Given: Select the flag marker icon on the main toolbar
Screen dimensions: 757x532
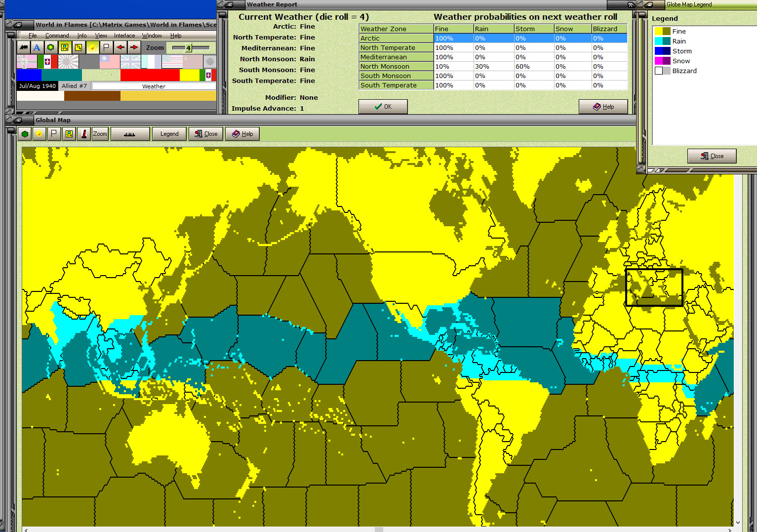Looking at the screenshot, I should (107, 47).
